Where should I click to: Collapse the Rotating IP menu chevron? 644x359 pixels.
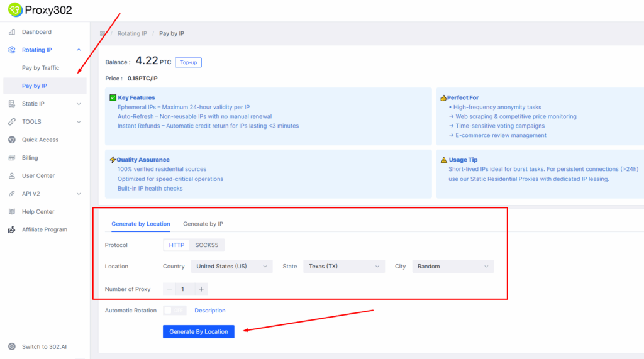79,50
